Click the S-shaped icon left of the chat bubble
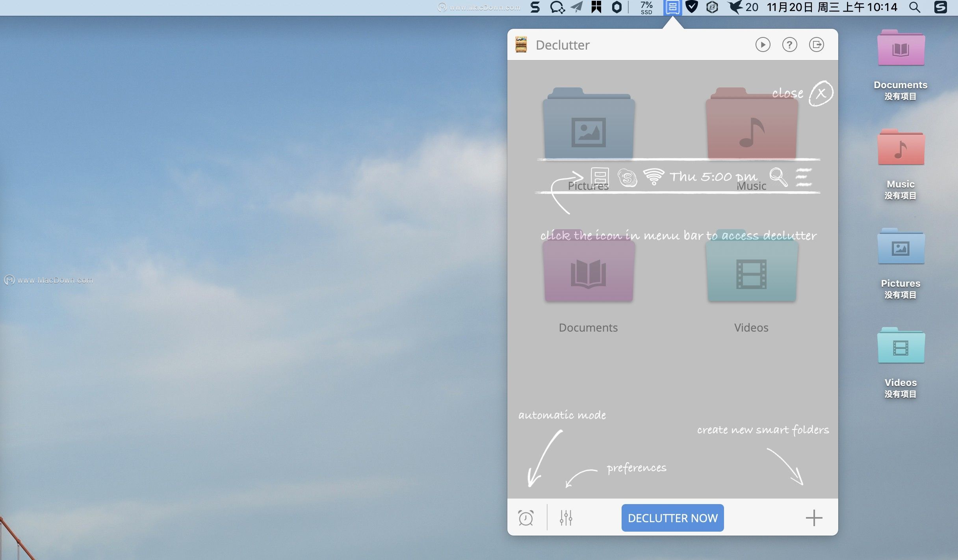This screenshot has height=560, width=958. 535,7
